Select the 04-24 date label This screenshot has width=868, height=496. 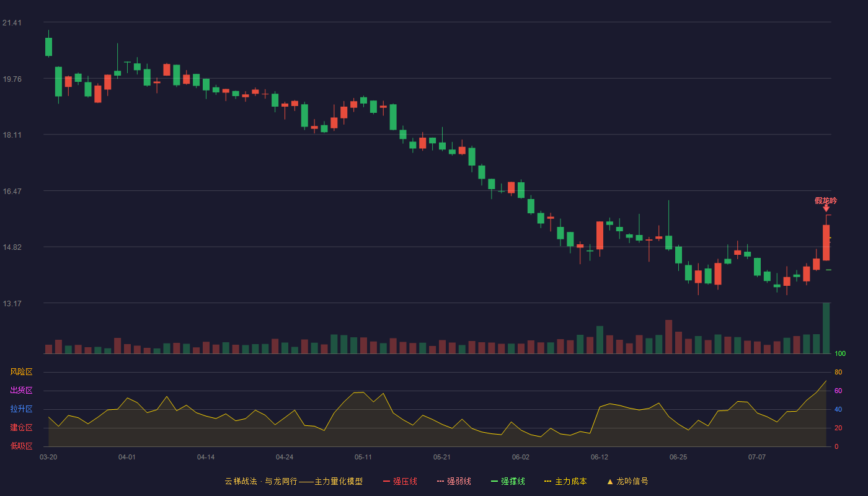tap(285, 457)
